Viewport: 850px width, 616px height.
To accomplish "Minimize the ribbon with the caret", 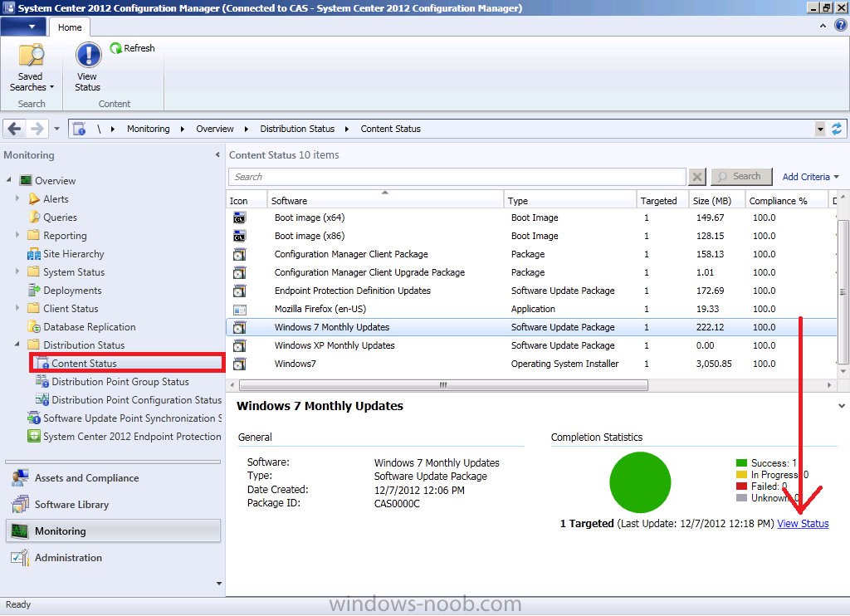I will pos(823,26).
